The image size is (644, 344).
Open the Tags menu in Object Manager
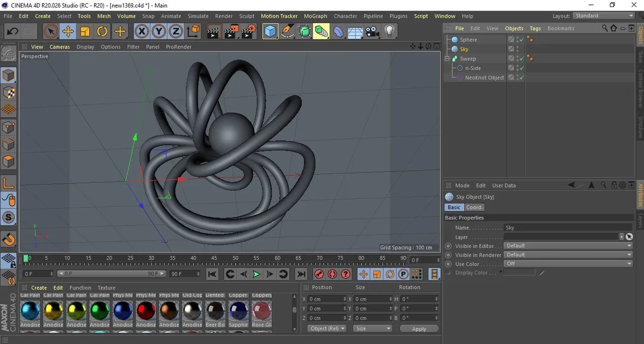coord(535,28)
